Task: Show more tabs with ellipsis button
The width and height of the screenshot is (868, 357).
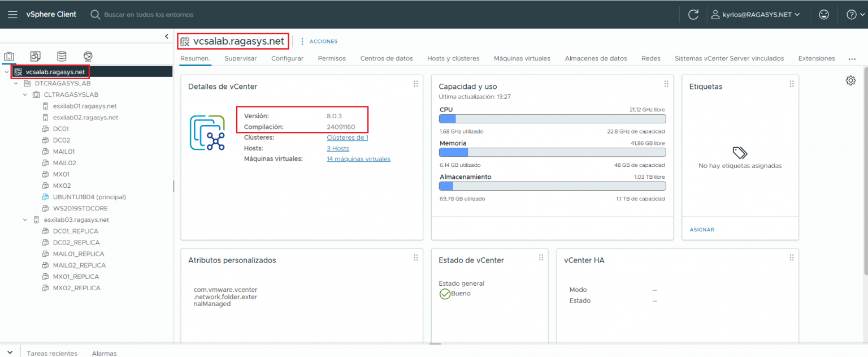Action: [852, 59]
